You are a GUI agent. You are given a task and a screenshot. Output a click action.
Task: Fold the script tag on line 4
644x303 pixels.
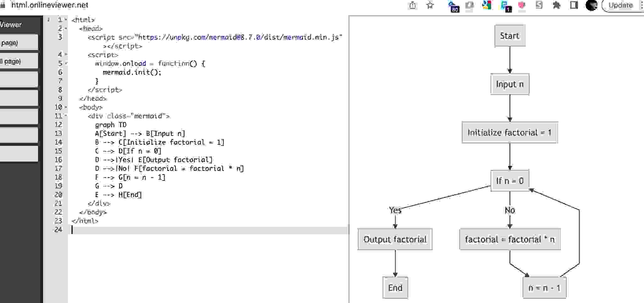(66, 55)
